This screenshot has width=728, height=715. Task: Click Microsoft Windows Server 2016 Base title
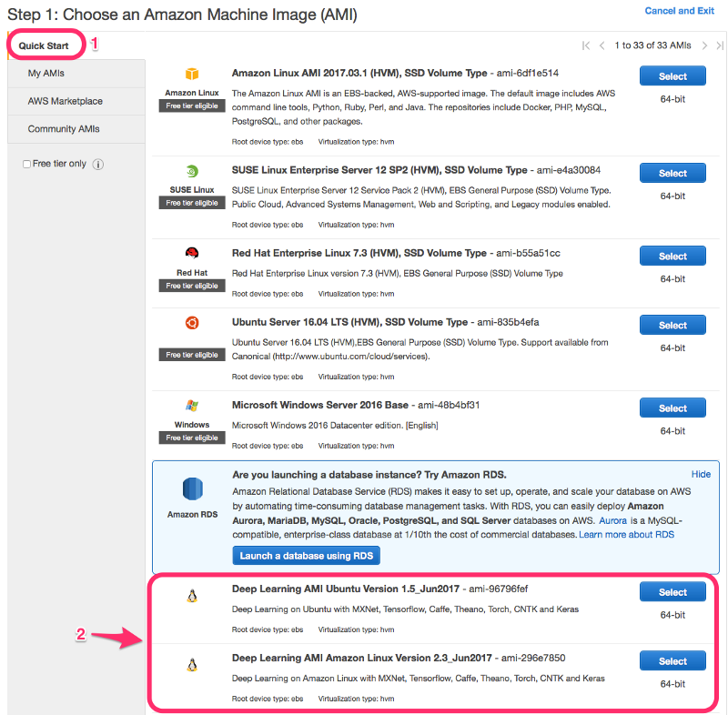pyautogui.click(x=320, y=405)
